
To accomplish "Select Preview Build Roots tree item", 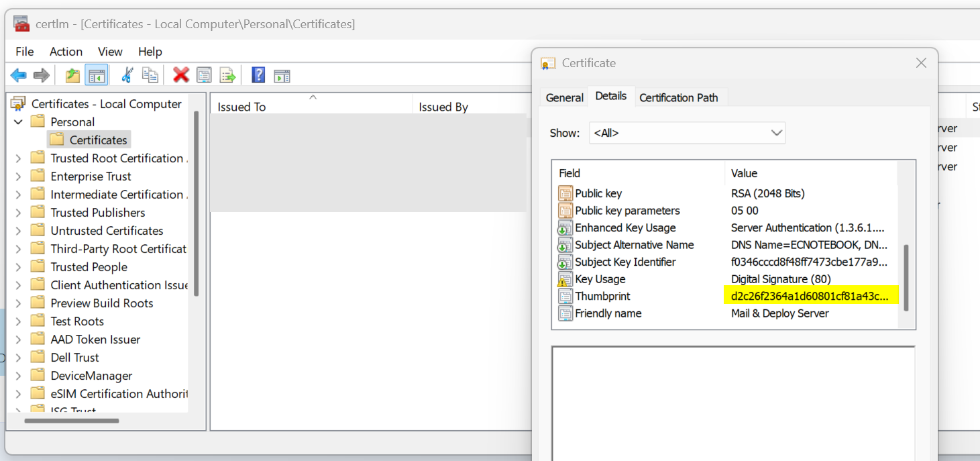I will pyautogui.click(x=102, y=303).
